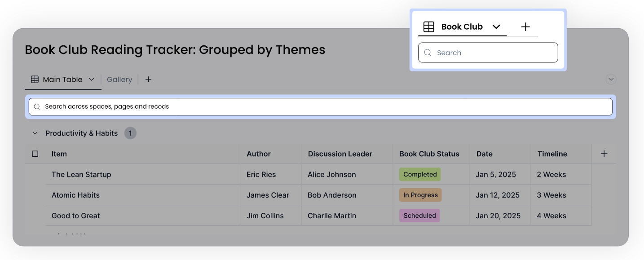The height and width of the screenshot is (260, 644).
Task: Click the timeline cell 4 Weeks
Action: coord(552,216)
